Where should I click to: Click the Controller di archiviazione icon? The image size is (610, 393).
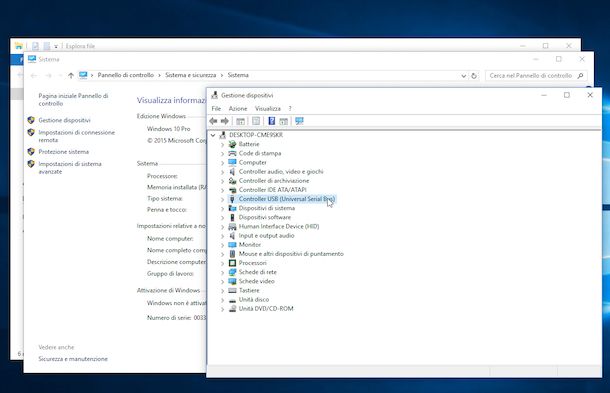coord(232,181)
